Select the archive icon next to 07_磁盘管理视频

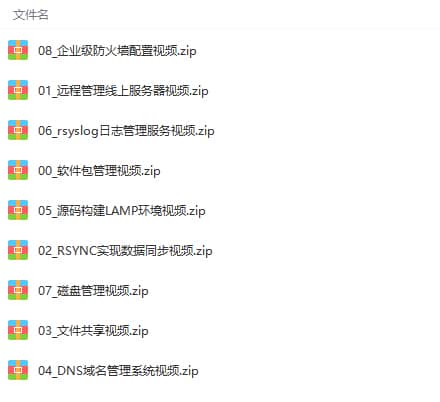click(18, 290)
